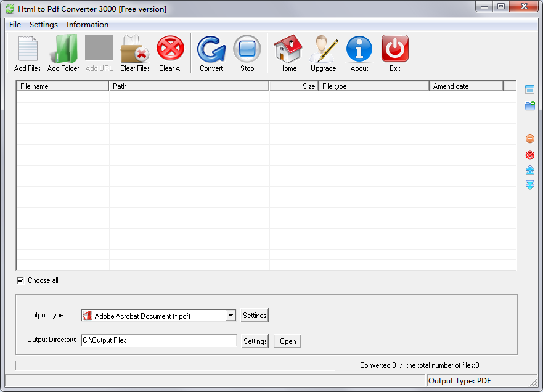Click inside the Output Directory path field
The height and width of the screenshot is (392, 543).
click(158, 340)
